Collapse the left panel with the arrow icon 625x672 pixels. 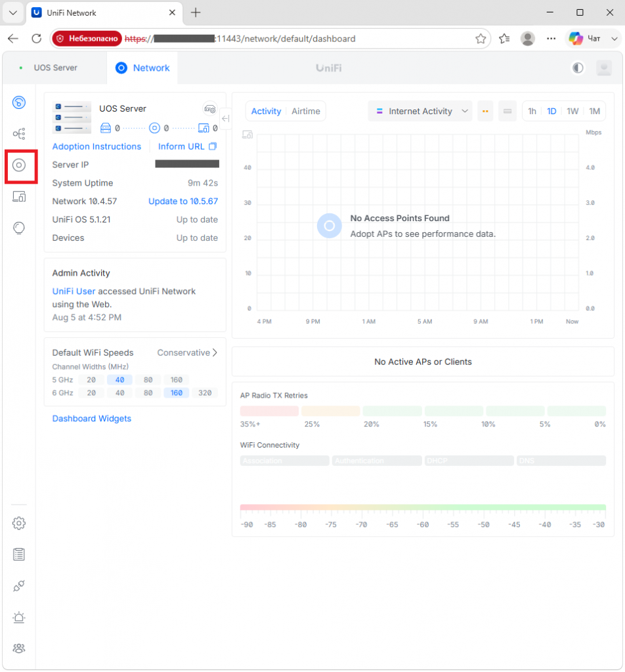(225, 118)
